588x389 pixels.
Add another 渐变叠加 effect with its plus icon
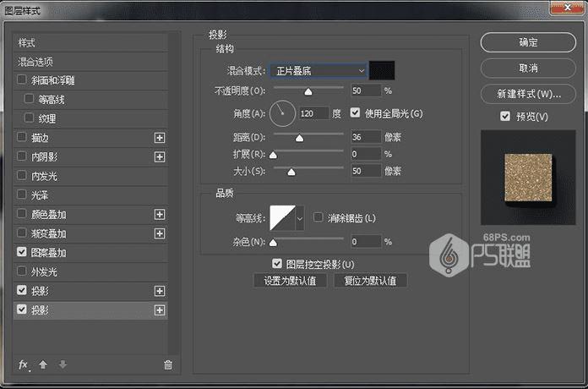pyautogui.click(x=160, y=233)
